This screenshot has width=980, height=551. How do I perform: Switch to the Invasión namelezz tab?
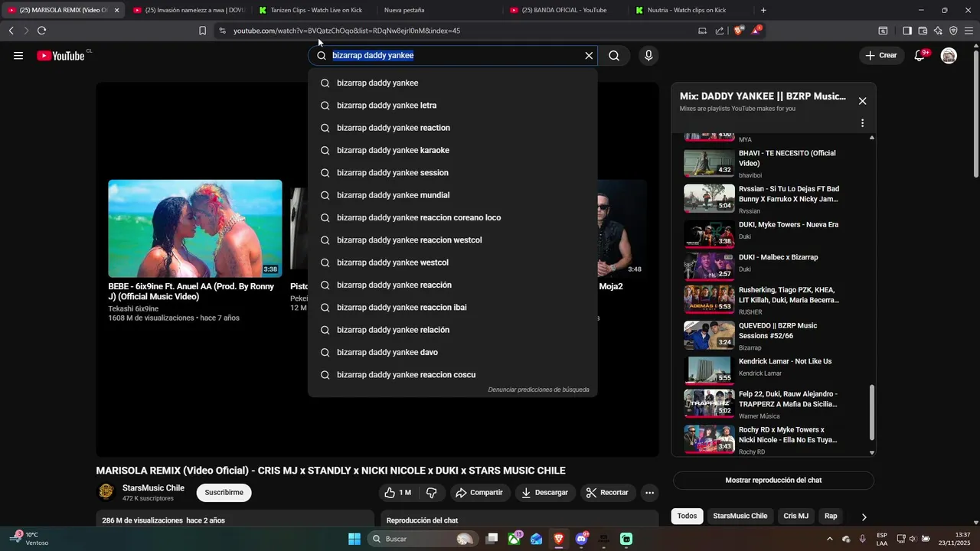188,10
